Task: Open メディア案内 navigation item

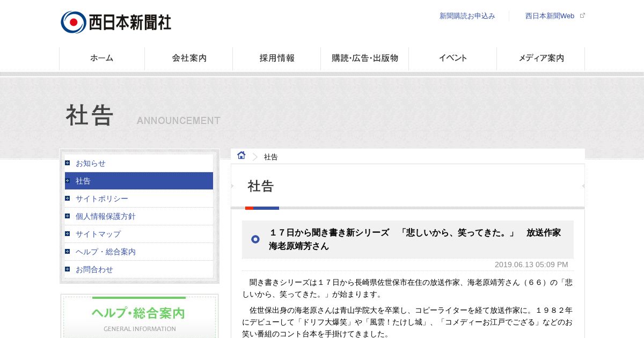Action: point(541,58)
